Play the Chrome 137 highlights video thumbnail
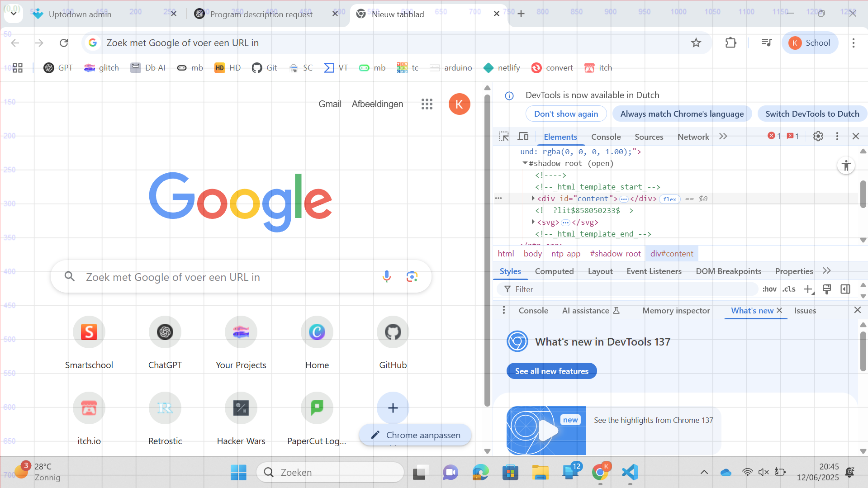Screen dimensions: 868x488 coord(546,430)
